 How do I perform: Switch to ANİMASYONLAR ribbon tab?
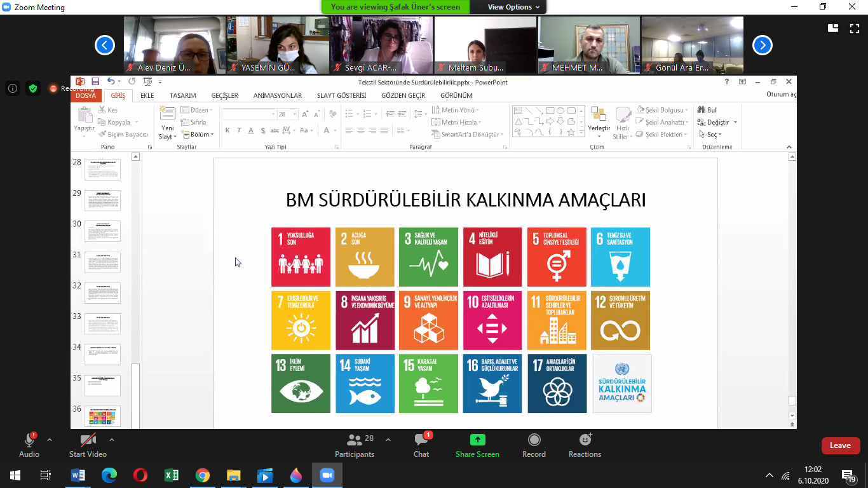pyautogui.click(x=278, y=95)
